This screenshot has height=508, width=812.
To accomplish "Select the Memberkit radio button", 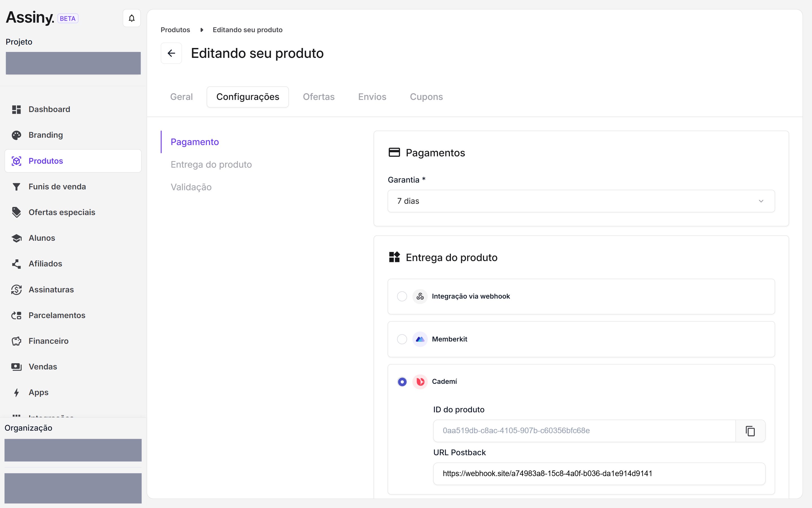I will pos(402,339).
